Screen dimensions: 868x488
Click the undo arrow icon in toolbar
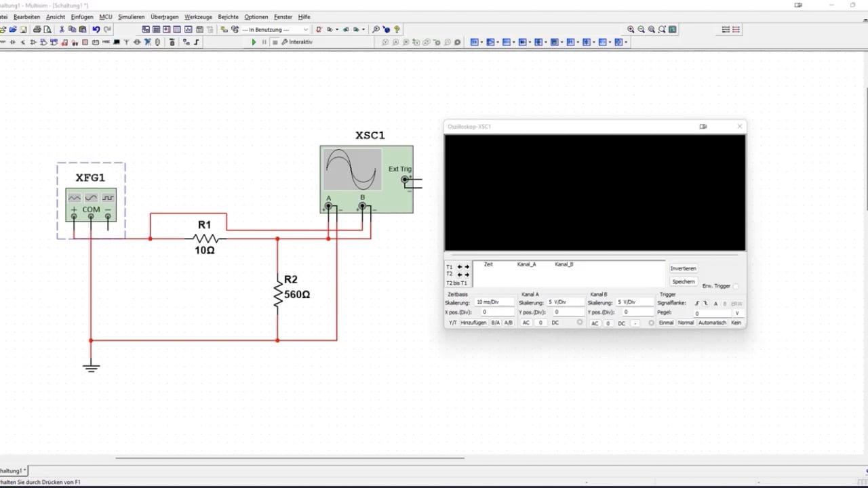click(x=96, y=29)
